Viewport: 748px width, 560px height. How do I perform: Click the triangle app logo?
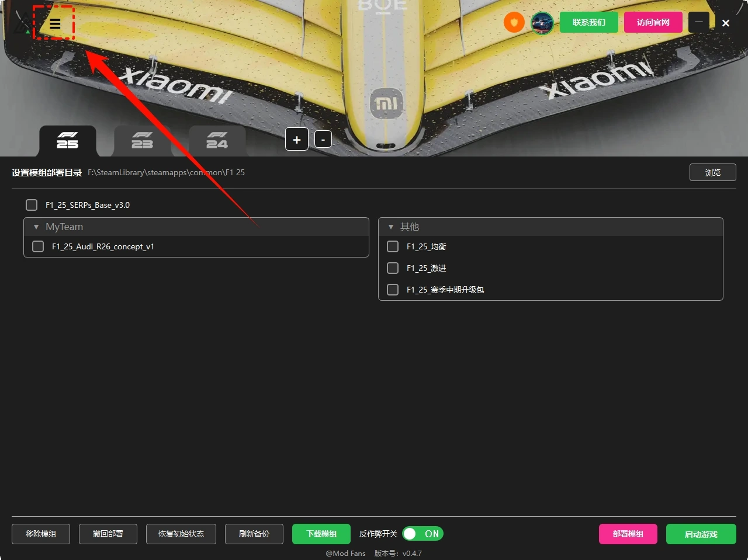point(22,25)
